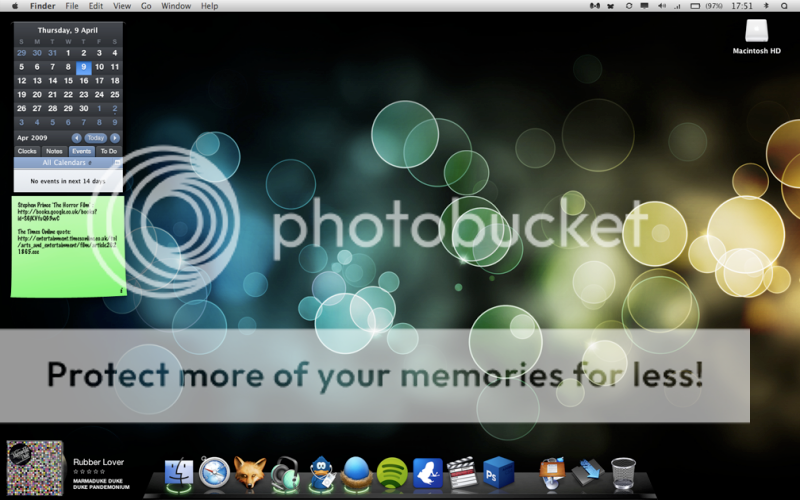Open the Trash in the dock

coord(623,473)
